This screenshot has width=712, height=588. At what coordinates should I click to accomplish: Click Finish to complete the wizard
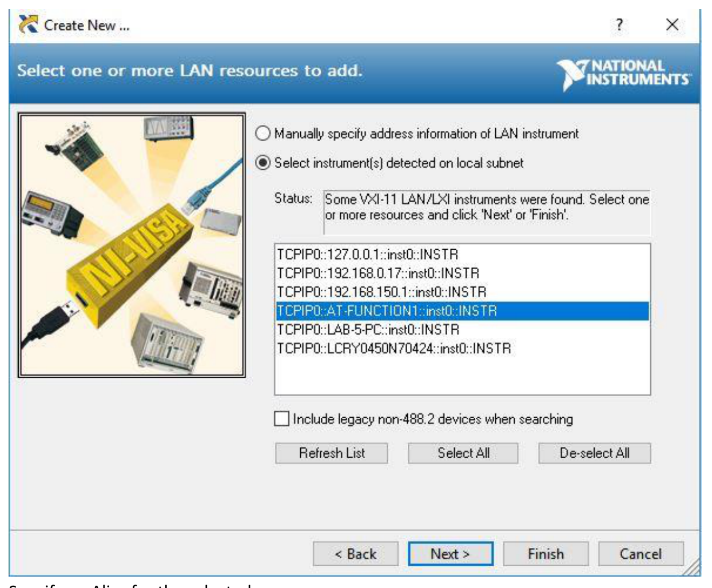coord(546,554)
